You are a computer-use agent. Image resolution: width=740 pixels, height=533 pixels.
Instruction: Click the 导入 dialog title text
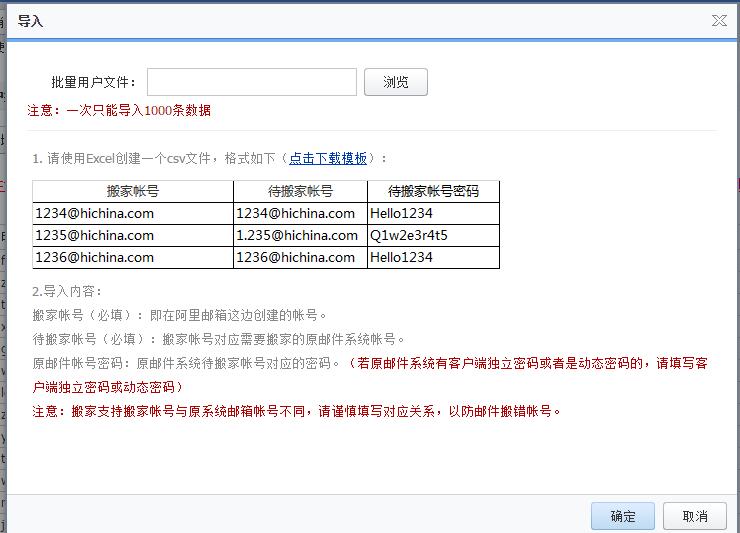[30, 21]
